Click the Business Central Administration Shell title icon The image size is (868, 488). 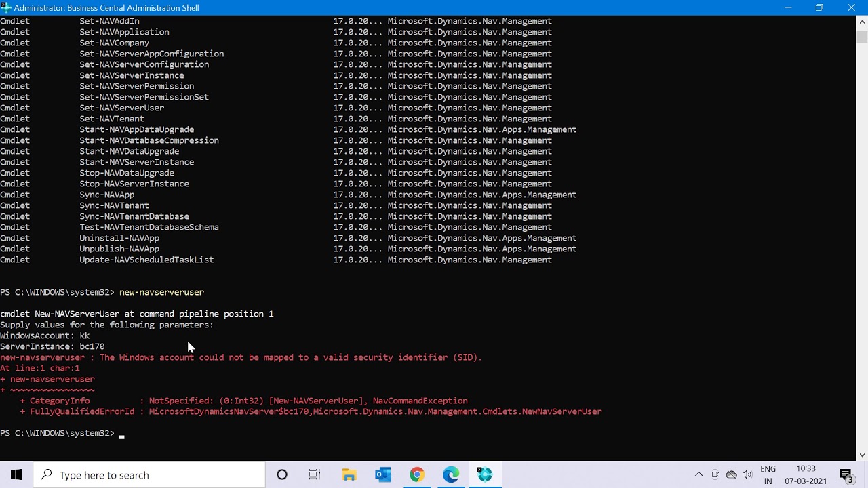[6, 7]
